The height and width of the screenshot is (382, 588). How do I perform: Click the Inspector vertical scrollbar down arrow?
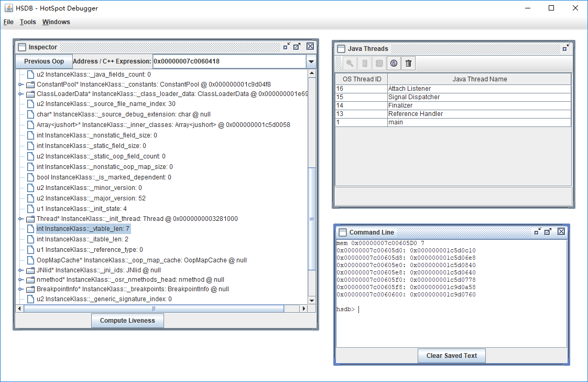pyautogui.click(x=312, y=300)
